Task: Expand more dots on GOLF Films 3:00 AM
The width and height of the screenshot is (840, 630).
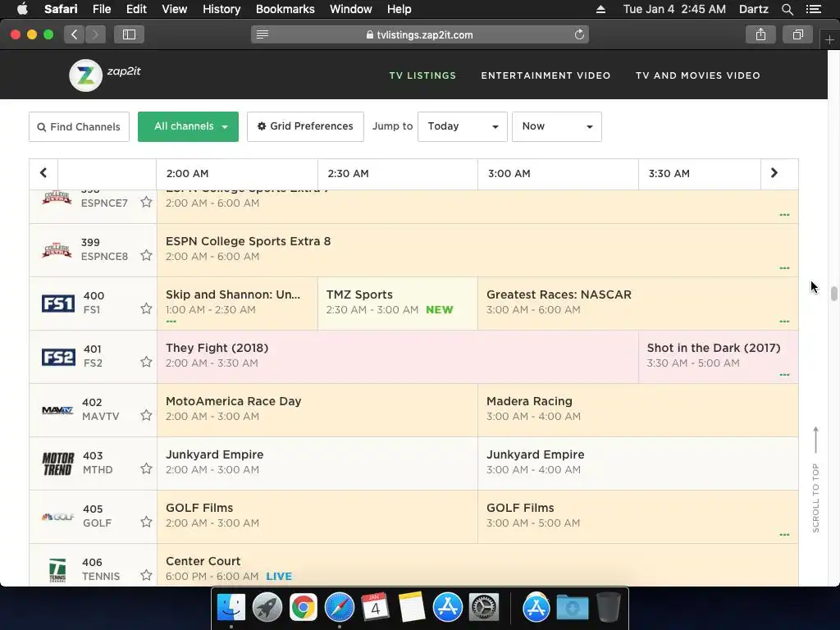Action: 784,535
